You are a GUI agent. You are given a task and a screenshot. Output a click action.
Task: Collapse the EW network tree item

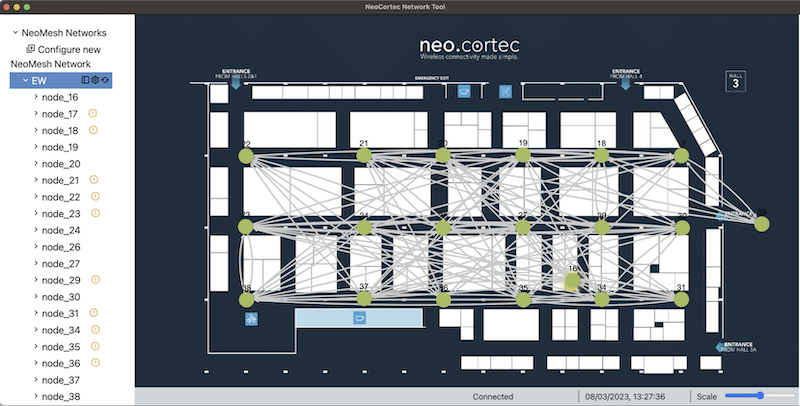pos(25,80)
